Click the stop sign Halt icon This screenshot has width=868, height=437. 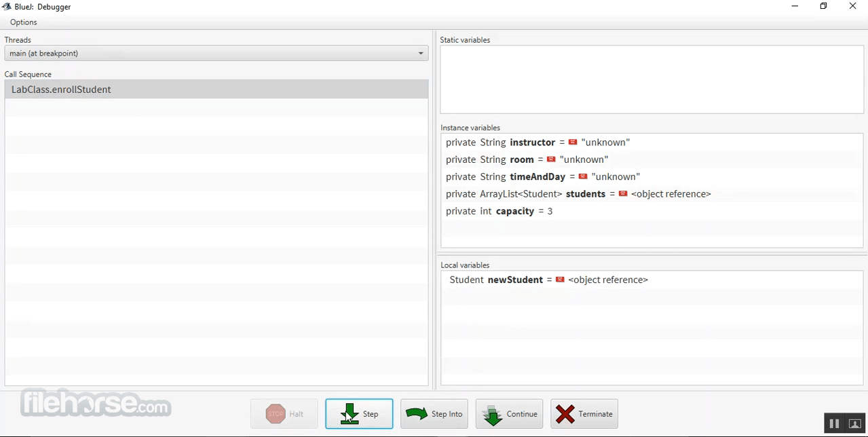[x=276, y=414]
